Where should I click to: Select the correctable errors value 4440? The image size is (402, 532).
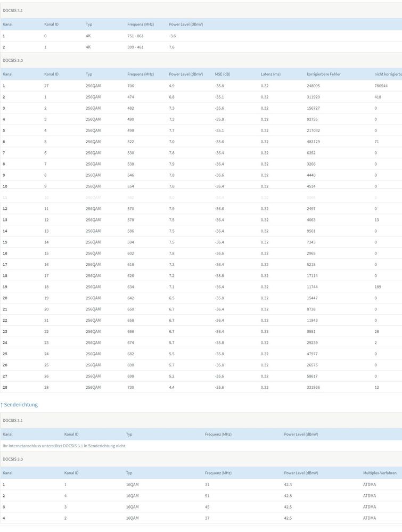[x=311, y=175]
